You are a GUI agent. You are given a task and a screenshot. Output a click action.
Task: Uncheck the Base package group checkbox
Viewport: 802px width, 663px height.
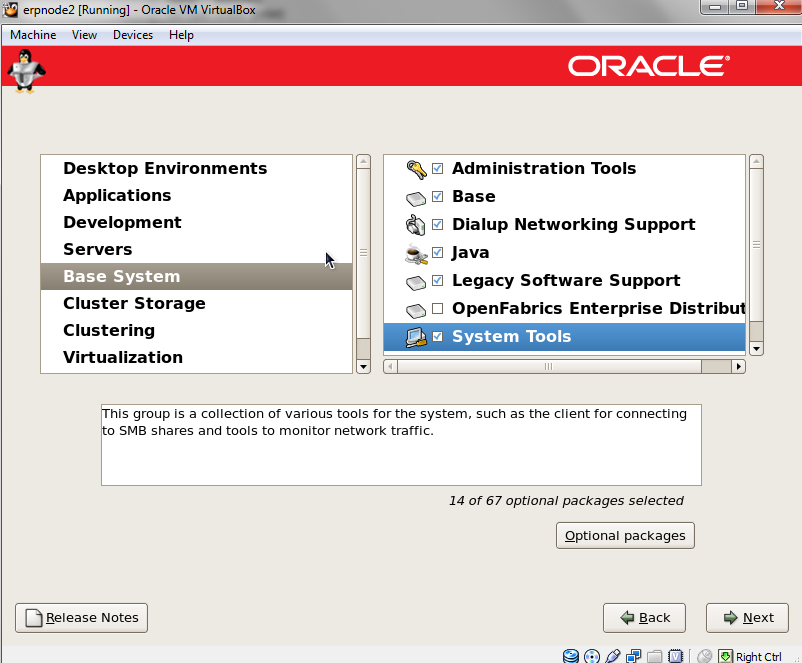[x=437, y=196]
